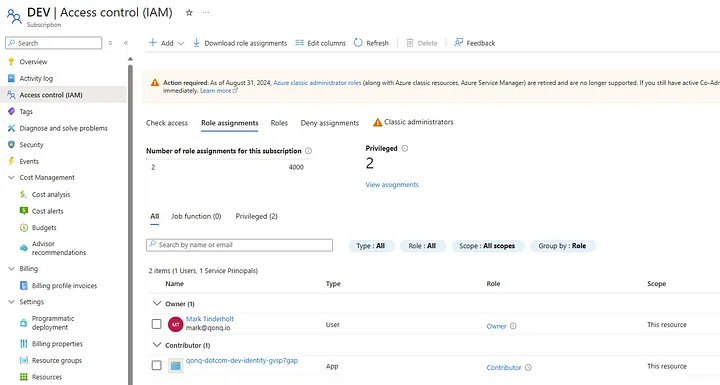Click the Overview key icon in sidebar
The image size is (720, 385).
tap(11, 62)
